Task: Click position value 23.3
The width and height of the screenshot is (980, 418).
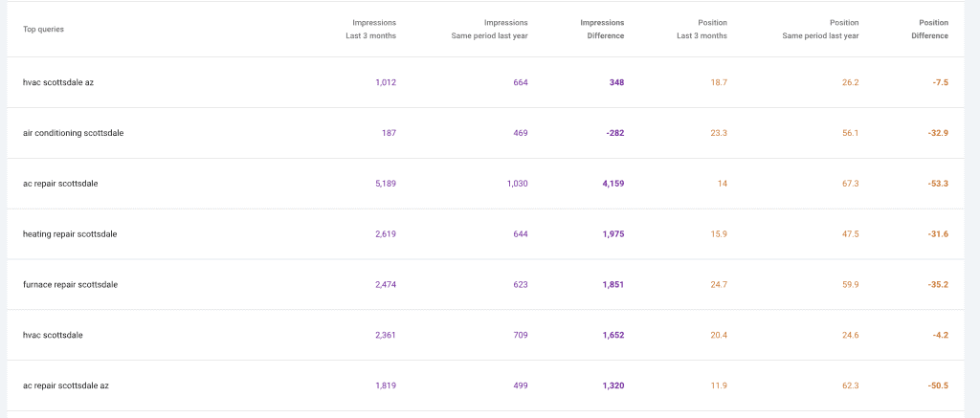Action: pyautogui.click(x=719, y=133)
